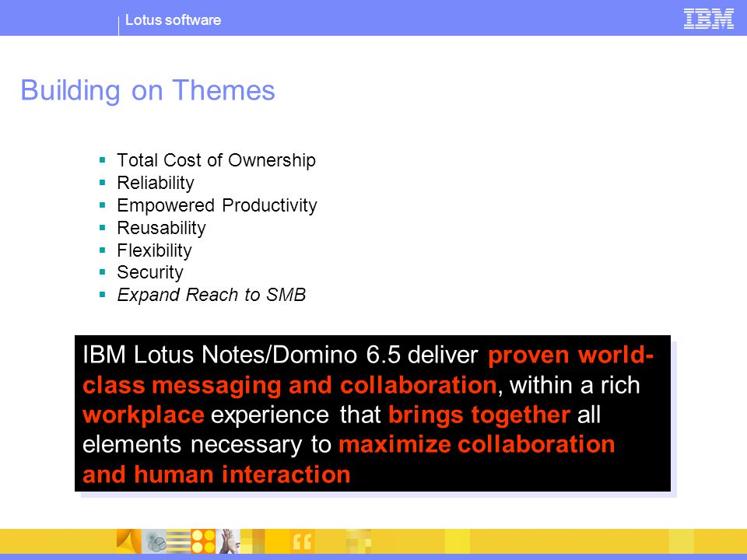
Task: Click the Empowered Productivity bullet
Action: 217,205
